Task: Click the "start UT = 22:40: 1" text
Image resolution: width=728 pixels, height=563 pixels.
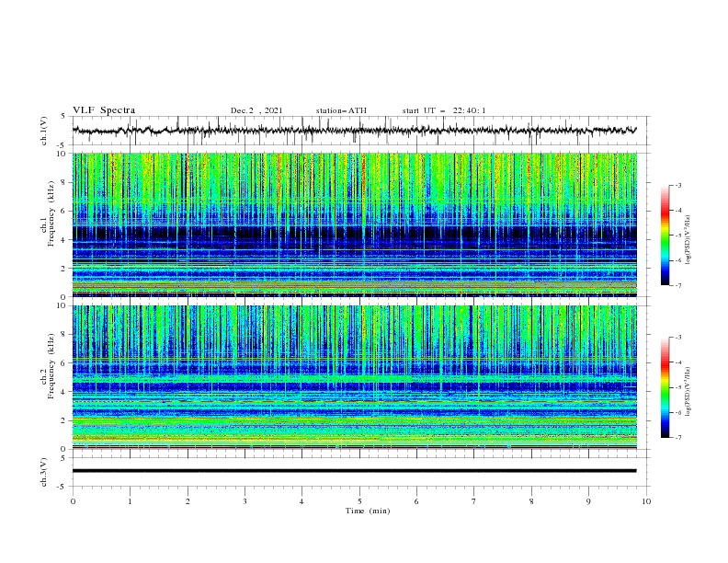Action: click(444, 110)
